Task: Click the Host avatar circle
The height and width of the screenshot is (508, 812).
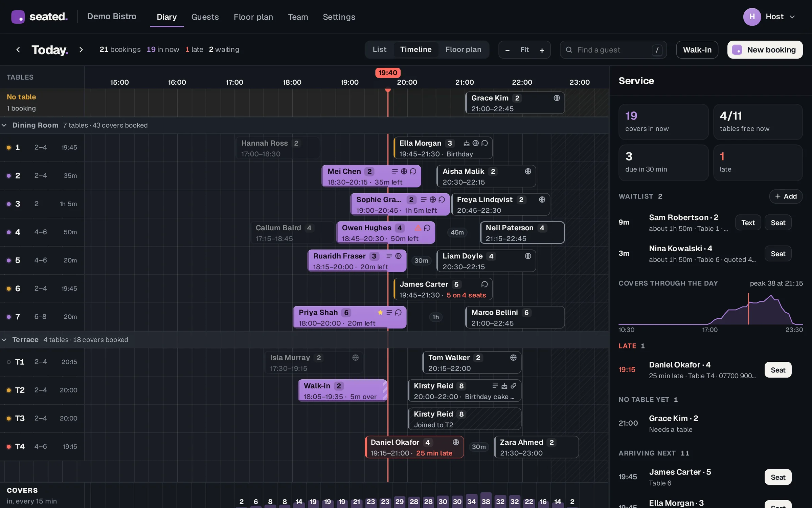Action: [x=752, y=17]
